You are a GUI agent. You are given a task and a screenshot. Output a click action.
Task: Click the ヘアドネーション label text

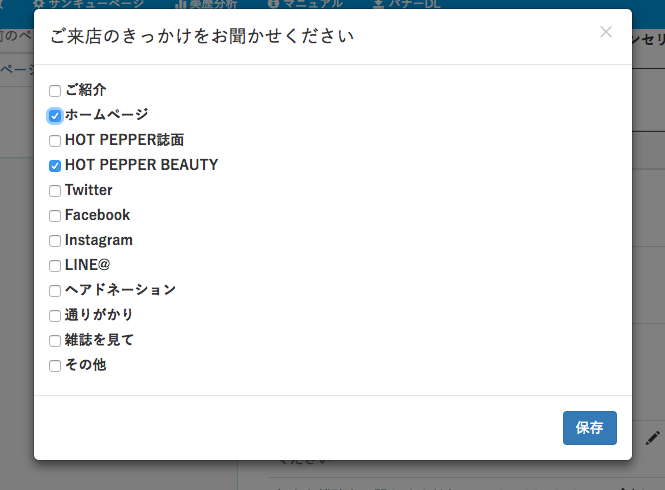[120, 290]
